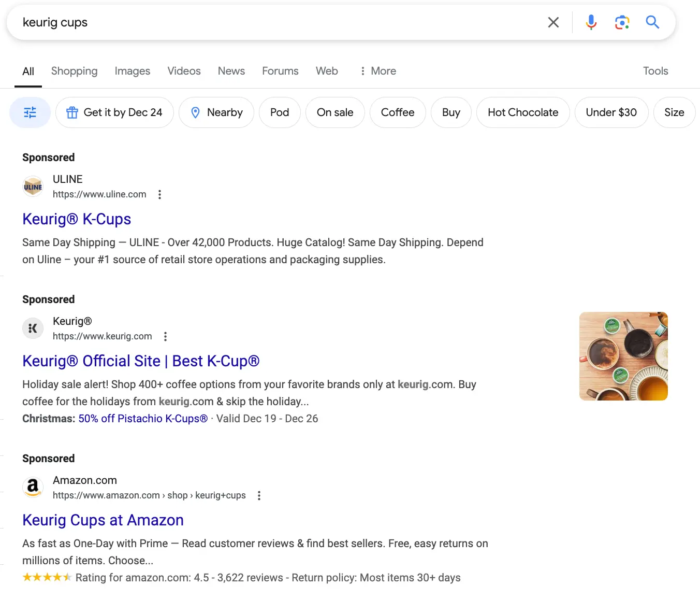The image size is (700, 600).
Task: Expand the More search categories menu
Action: coord(378,71)
